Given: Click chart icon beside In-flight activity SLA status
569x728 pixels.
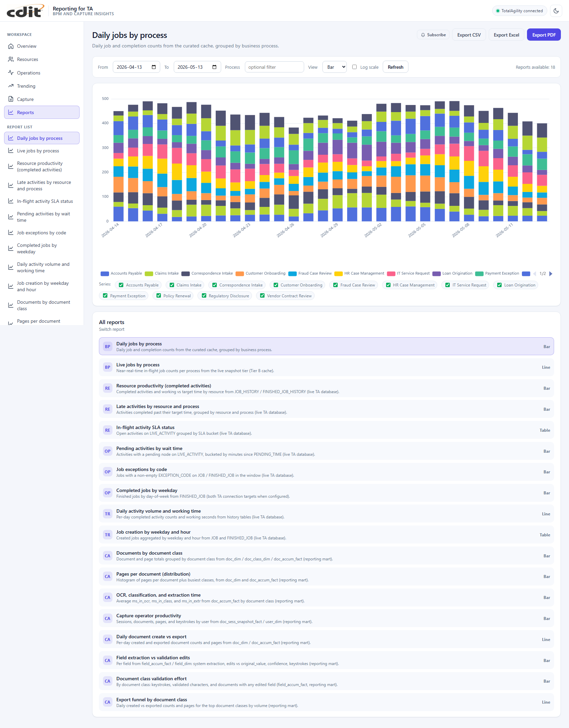Looking at the screenshot, I should pyautogui.click(x=11, y=201).
